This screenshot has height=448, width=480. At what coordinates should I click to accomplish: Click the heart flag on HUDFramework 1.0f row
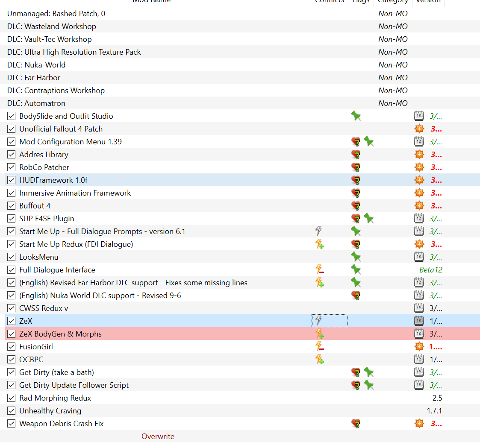coord(356,180)
